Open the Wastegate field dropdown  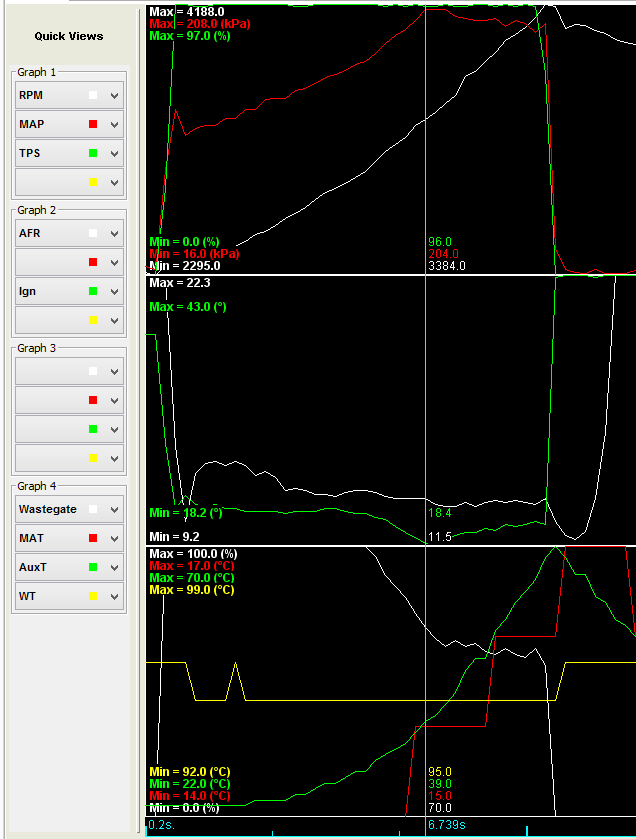point(115,510)
